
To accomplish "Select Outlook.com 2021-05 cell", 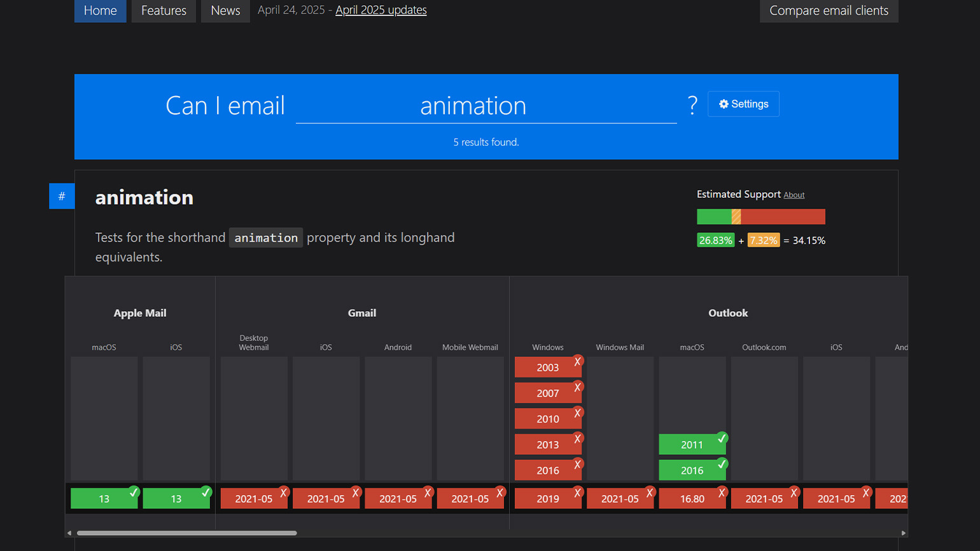I will (764, 498).
